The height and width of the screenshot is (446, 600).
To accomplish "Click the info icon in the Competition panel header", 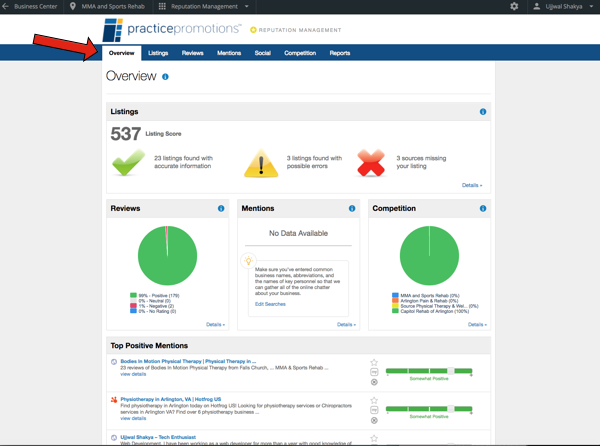I will pyautogui.click(x=483, y=208).
